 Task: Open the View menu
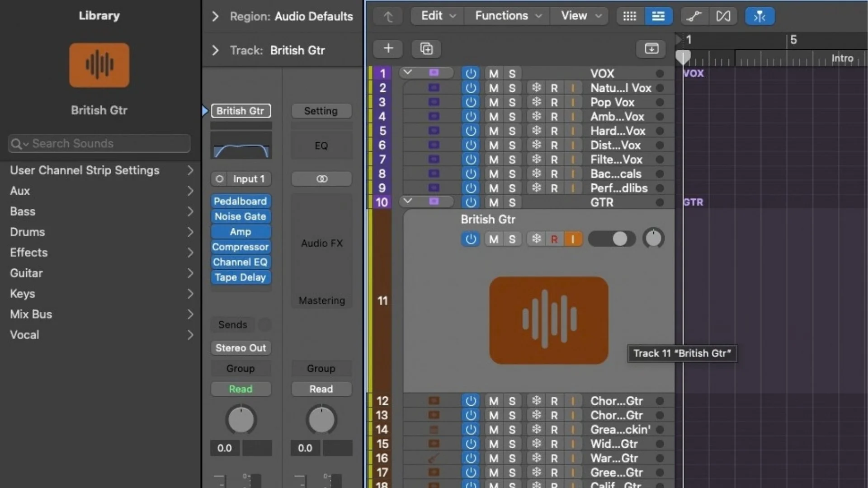tap(580, 16)
